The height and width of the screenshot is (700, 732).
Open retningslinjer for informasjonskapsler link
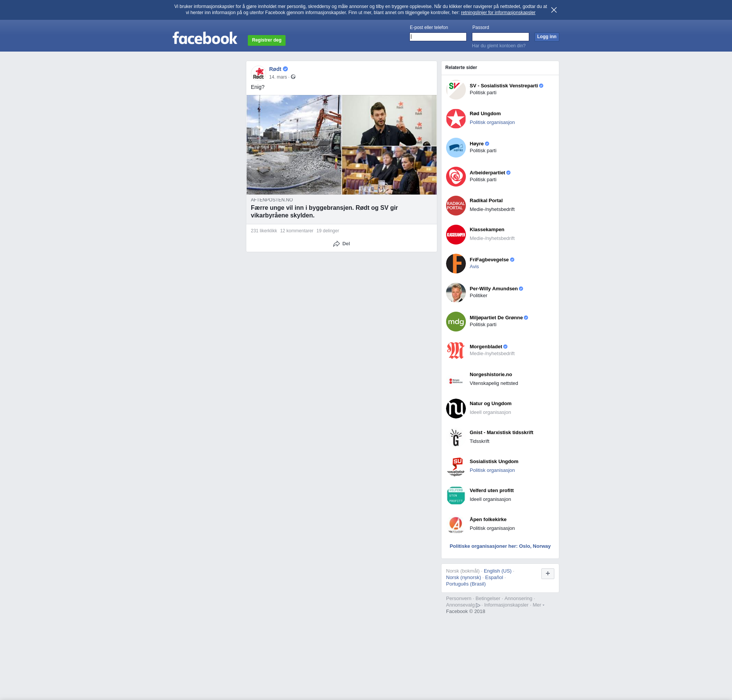pos(498,13)
